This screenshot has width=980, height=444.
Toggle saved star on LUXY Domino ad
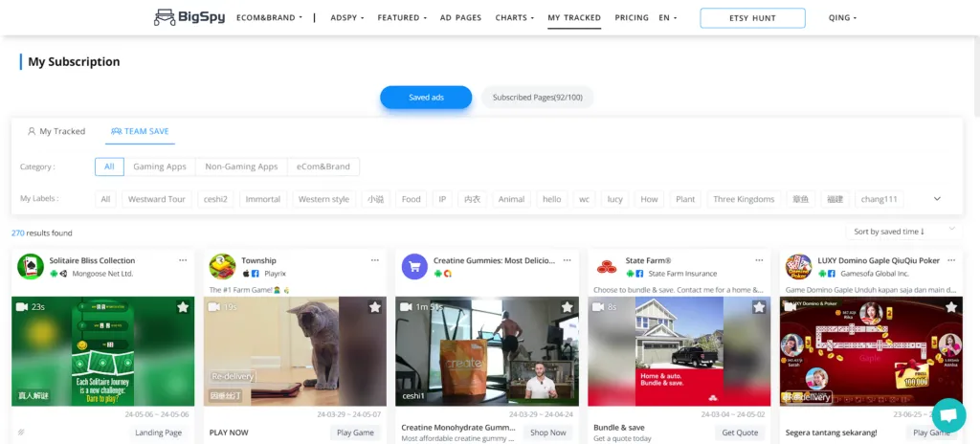pyautogui.click(x=951, y=307)
